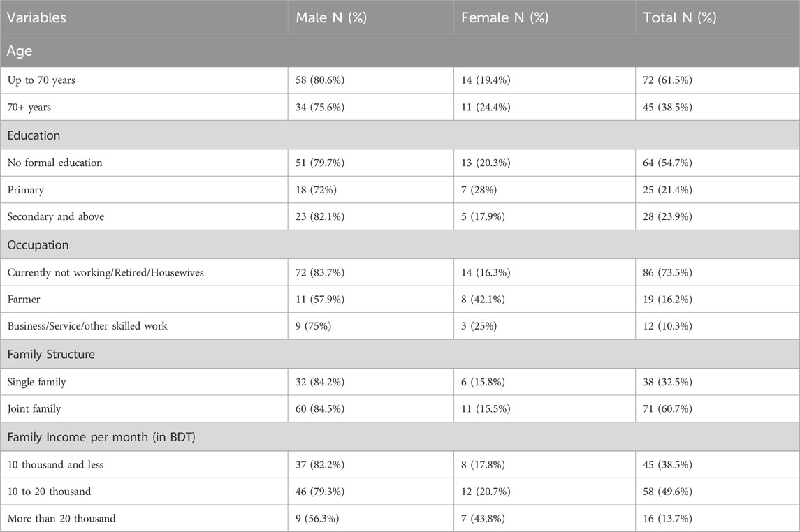Select the 'Farmer' row label cell
Viewport: 800px width, 532px height.
click(x=24, y=299)
